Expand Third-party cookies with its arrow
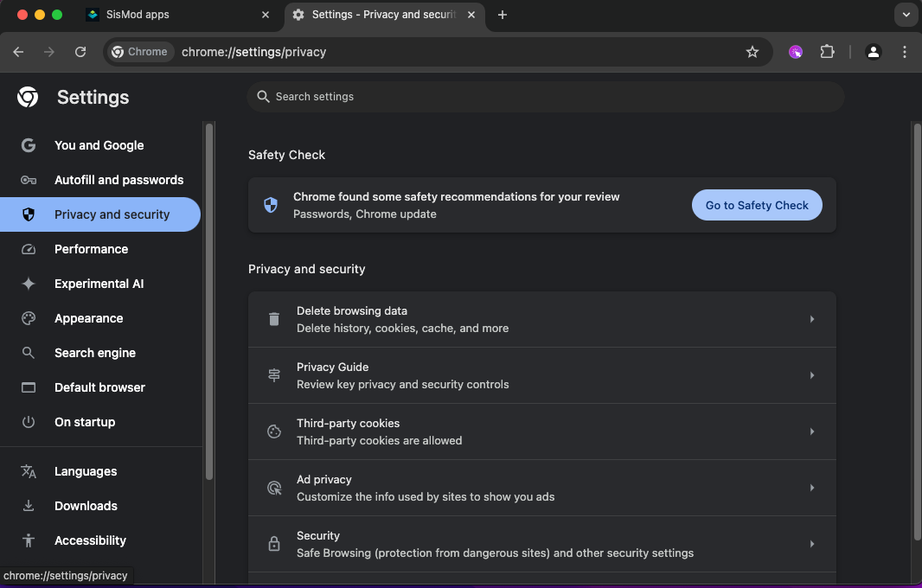This screenshot has height=588, width=922. click(812, 431)
